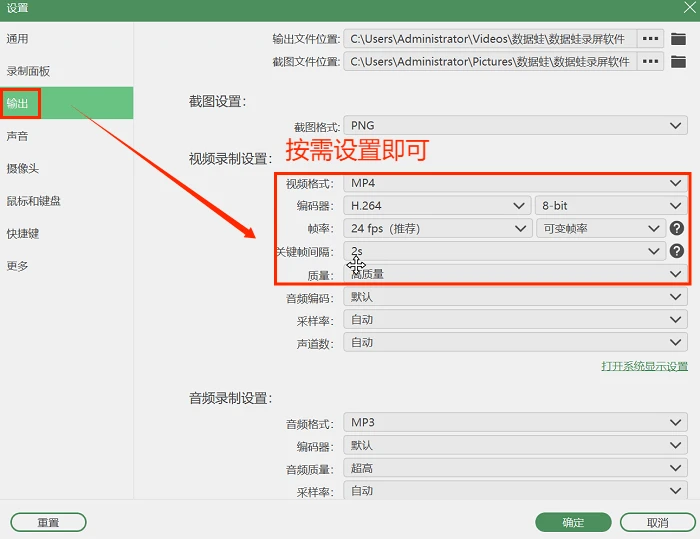Click the screenshot file path field

click(x=490, y=61)
